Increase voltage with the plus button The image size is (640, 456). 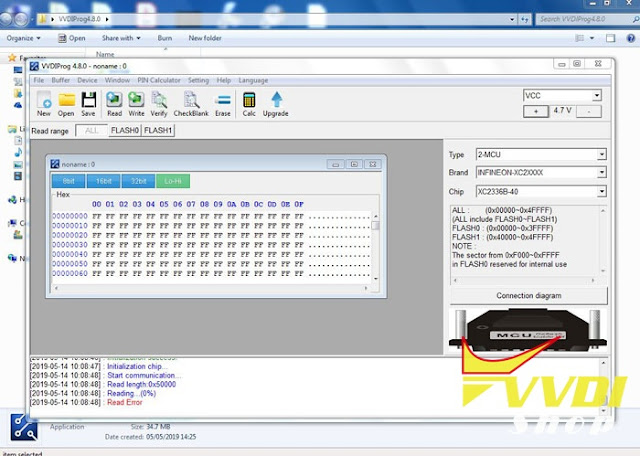click(x=536, y=111)
